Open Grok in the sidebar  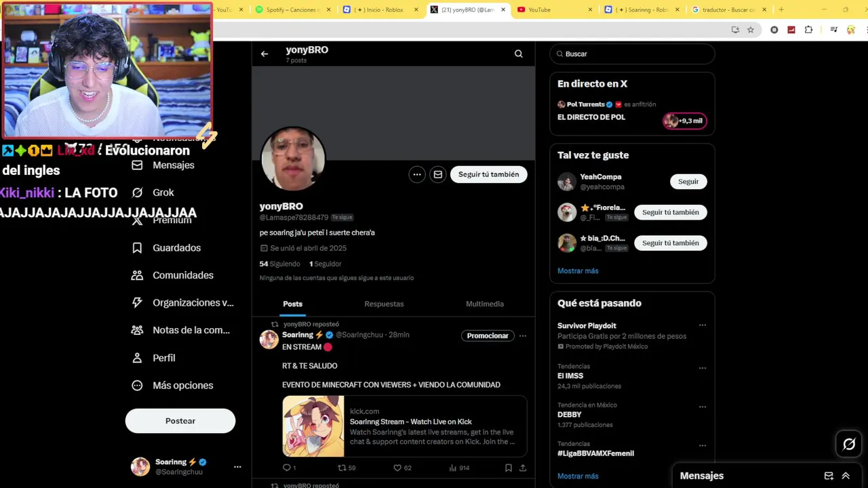pos(153,192)
